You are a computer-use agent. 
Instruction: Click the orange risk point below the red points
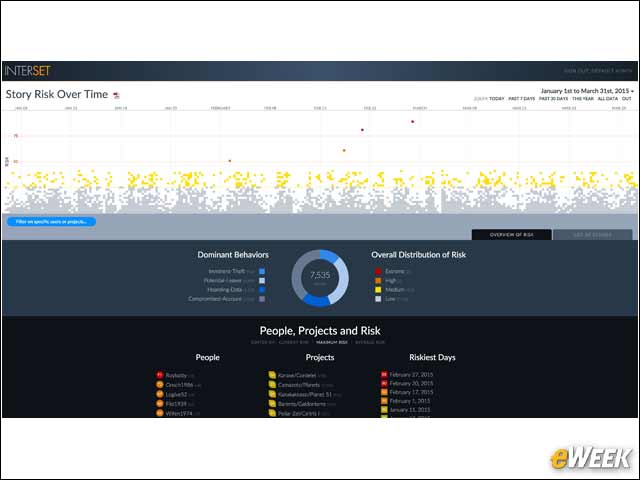[344, 151]
